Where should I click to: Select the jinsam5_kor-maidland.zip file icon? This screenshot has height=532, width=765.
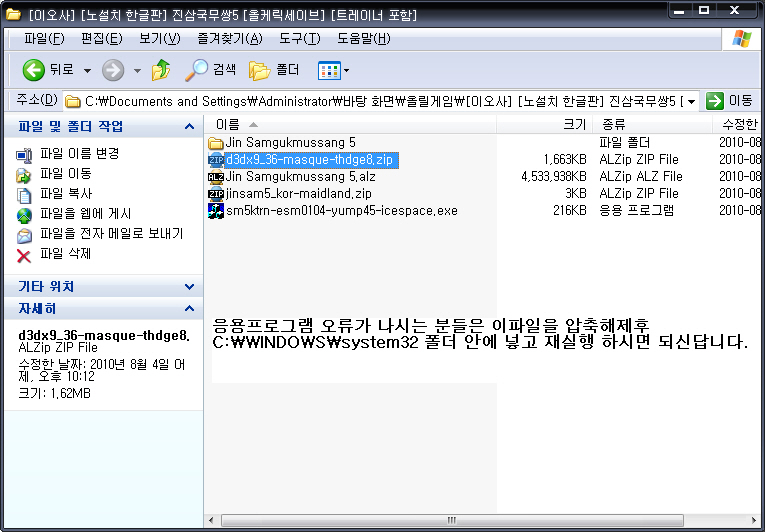pyautogui.click(x=215, y=194)
